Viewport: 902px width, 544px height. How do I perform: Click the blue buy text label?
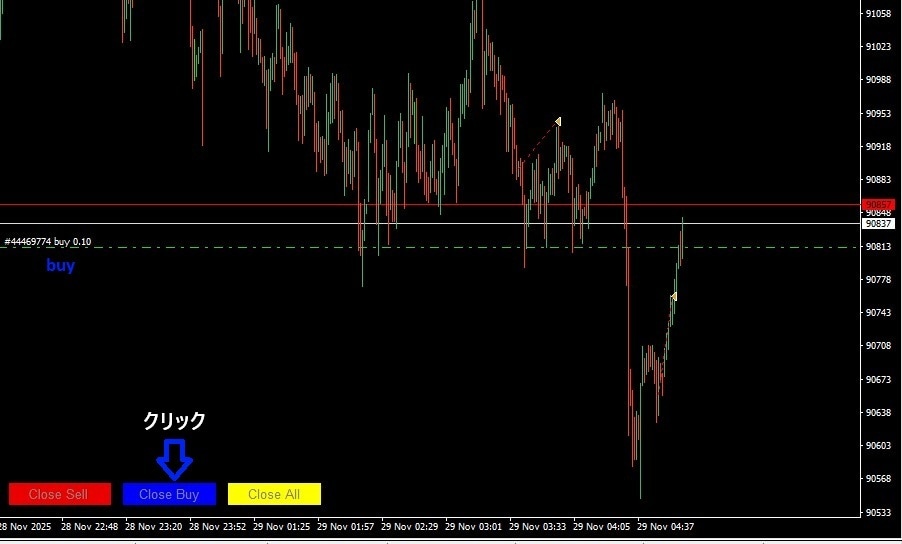tap(60, 265)
